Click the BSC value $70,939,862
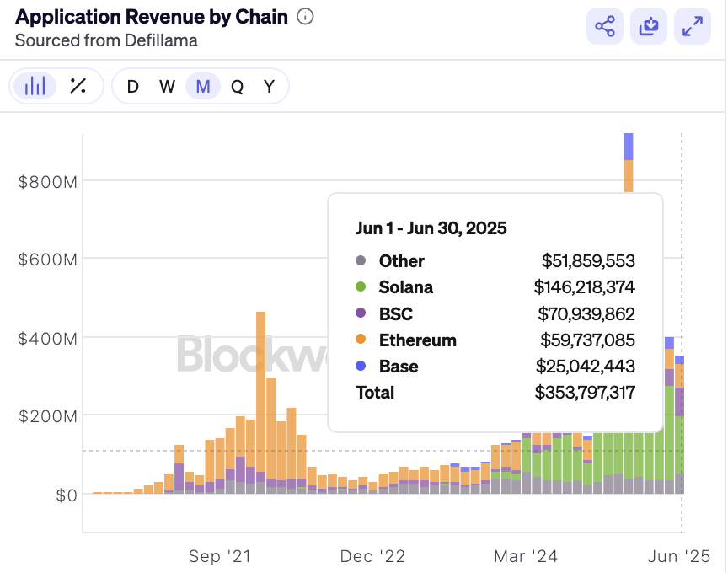Viewport: 728px width, 573px height. click(586, 314)
